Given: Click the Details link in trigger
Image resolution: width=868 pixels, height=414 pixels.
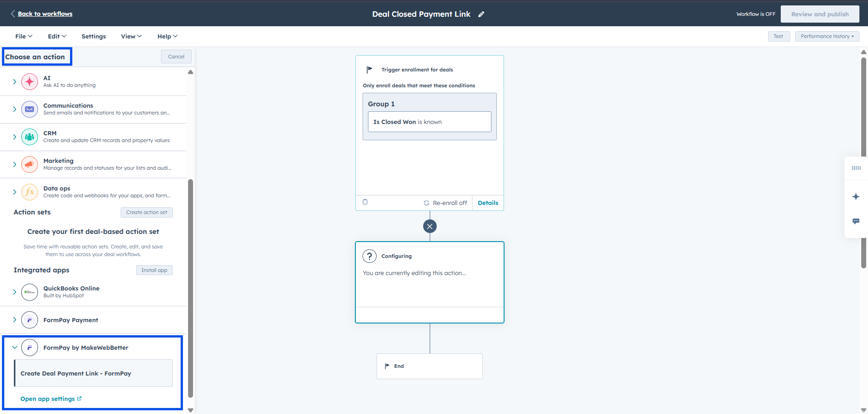Looking at the screenshot, I should pyautogui.click(x=488, y=203).
